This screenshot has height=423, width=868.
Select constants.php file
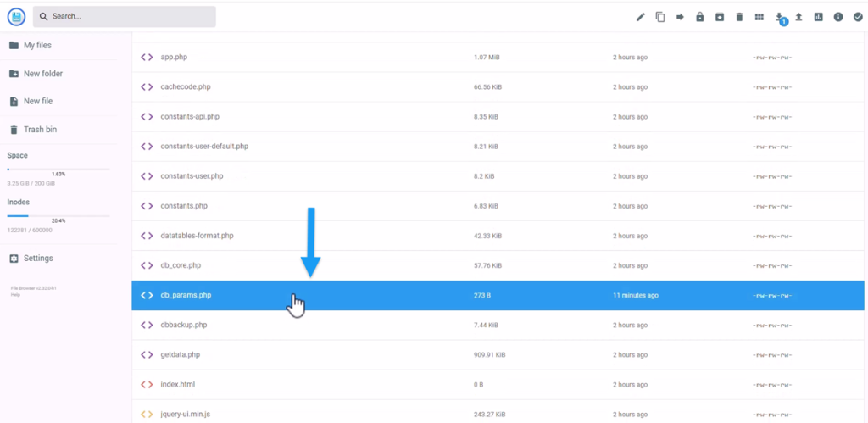click(x=498, y=206)
